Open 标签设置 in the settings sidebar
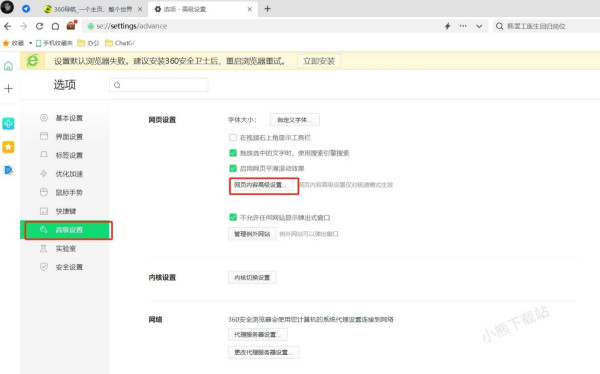Screen dimensions: 600x374 (65, 155)
